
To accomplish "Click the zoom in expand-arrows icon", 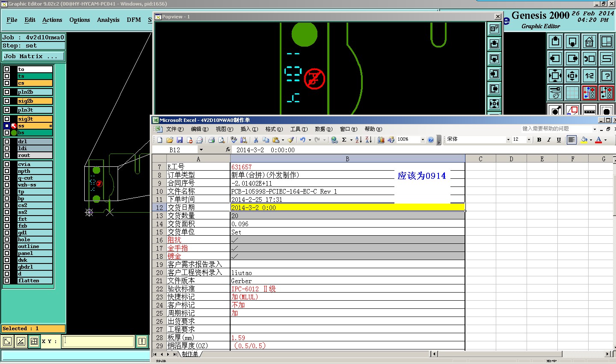I will (555, 76).
